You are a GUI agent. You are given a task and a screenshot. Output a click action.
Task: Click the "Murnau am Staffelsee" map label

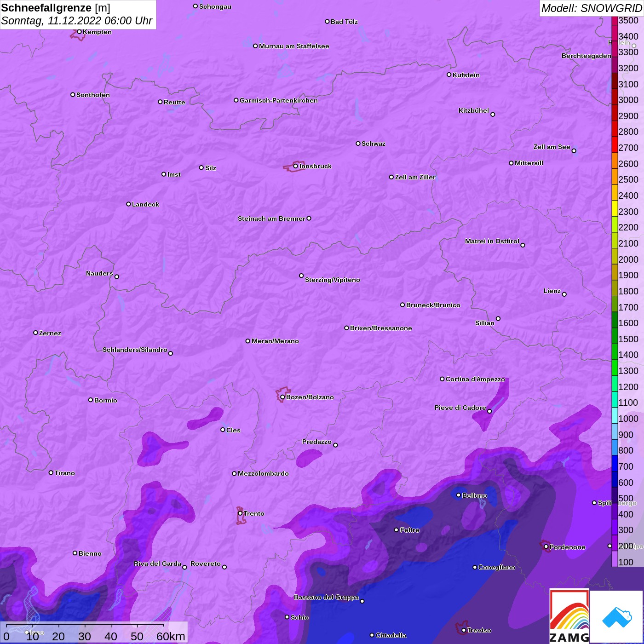coord(294,46)
